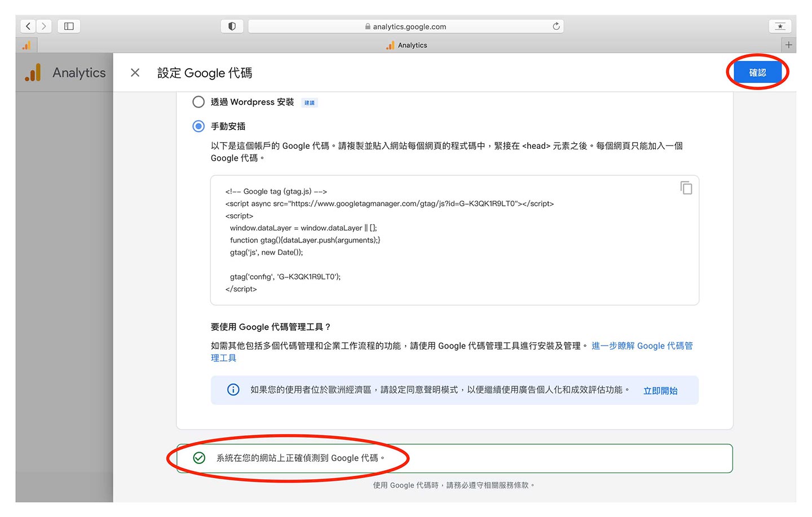Click the info icon in consent notice
The image size is (812, 517).
tap(233, 390)
